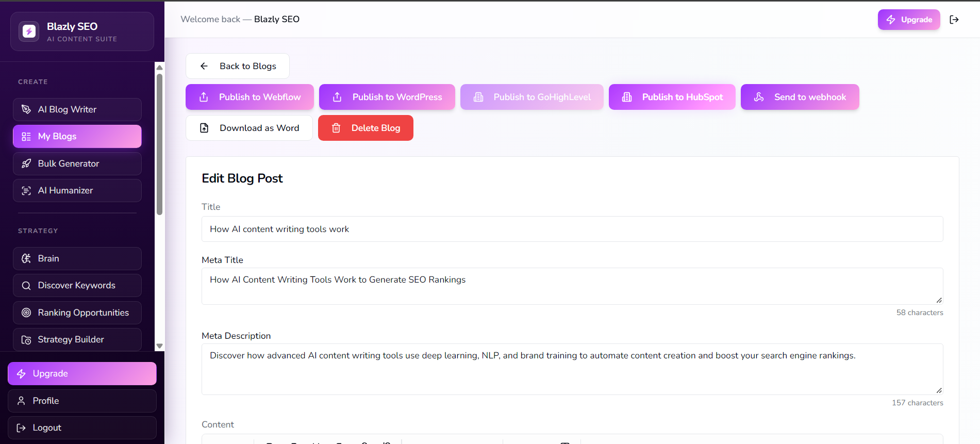Click the Send to webhook button
This screenshot has height=444, width=980.
coord(800,97)
